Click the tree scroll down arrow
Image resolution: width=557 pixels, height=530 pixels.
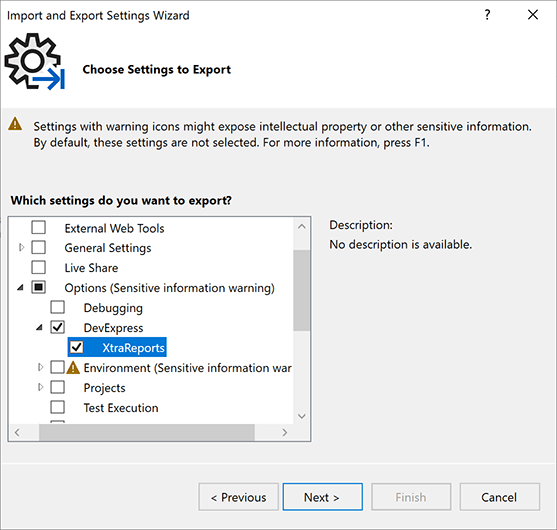coord(302,416)
